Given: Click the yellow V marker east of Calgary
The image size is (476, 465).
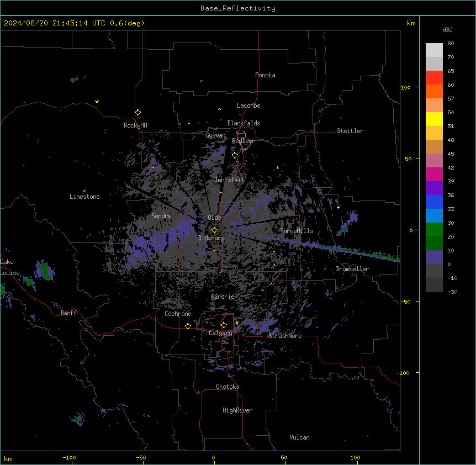Looking at the screenshot, I should (x=237, y=323).
